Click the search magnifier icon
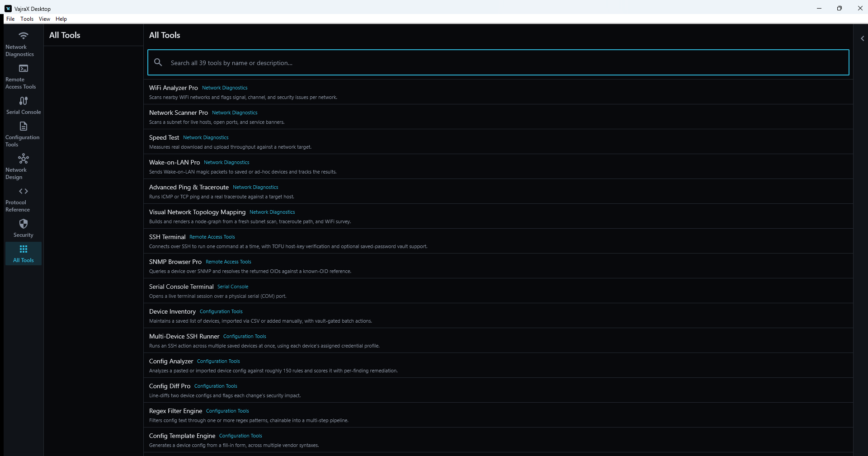This screenshot has width=868, height=456. [158, 62]
